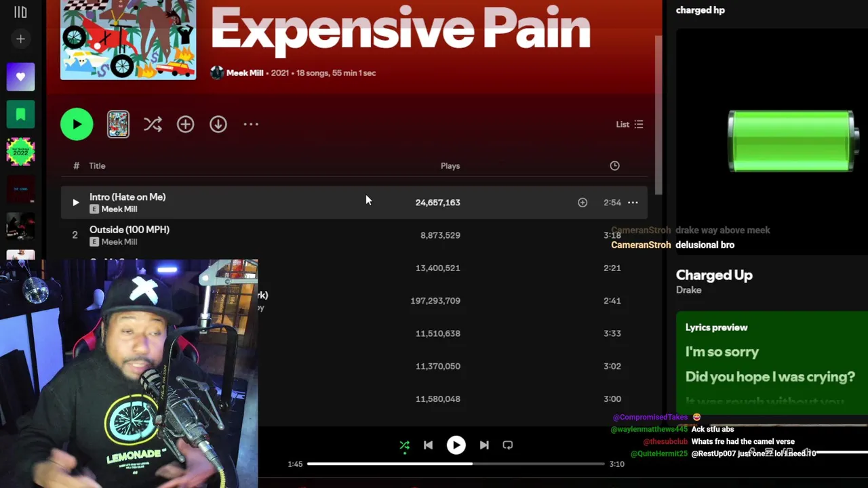Open the 2022 playlist thumbnail in sidebar
868x488 pixels.
(20, 151)
